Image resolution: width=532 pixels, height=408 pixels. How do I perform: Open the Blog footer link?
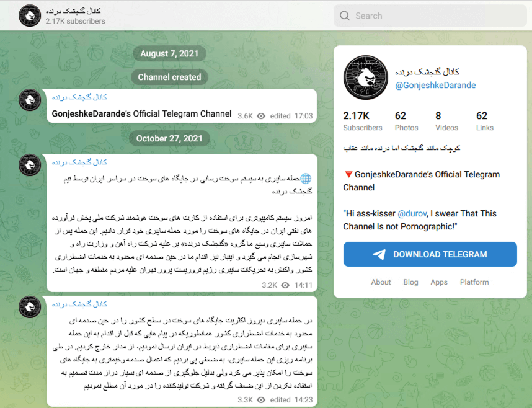tap(410, 282)
